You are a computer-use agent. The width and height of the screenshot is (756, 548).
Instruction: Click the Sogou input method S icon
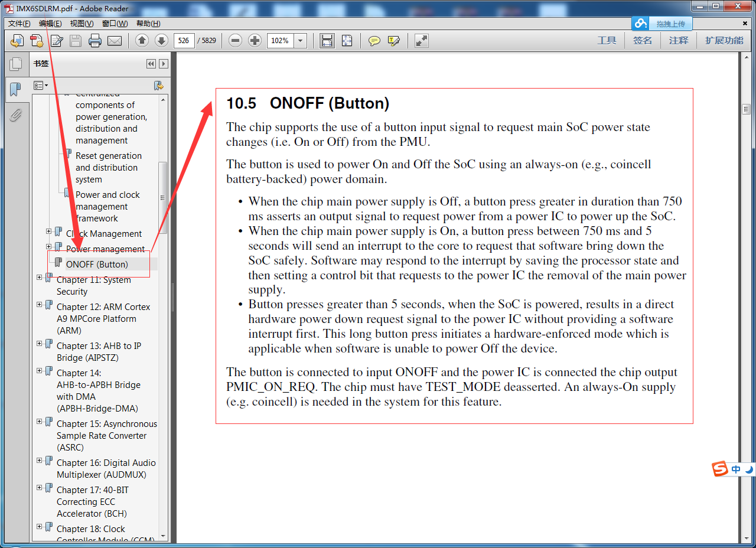(720, 469)
